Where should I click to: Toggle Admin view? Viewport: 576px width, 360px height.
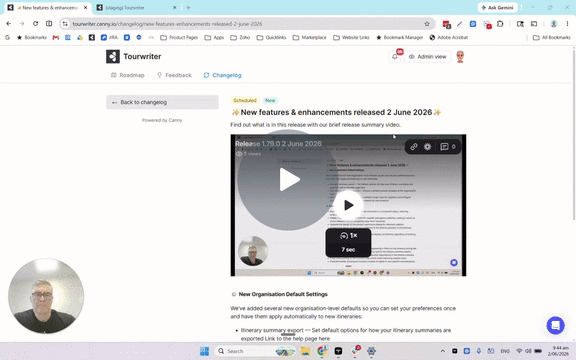(x=427, y=57)
